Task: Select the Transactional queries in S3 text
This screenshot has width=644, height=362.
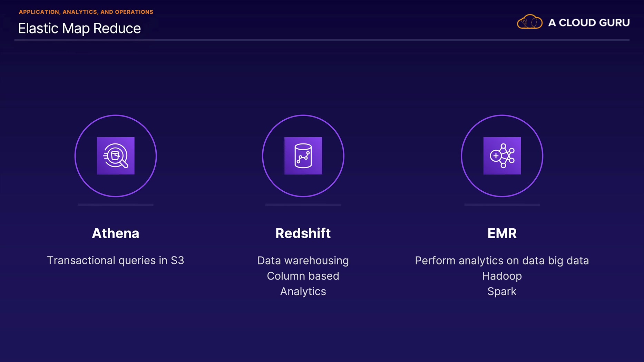Action: (116, 260)
